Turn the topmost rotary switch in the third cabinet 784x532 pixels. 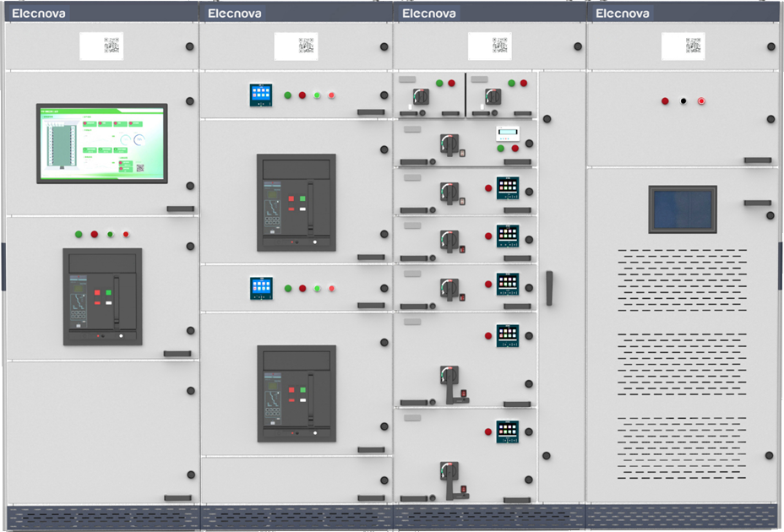coord(420,95)
